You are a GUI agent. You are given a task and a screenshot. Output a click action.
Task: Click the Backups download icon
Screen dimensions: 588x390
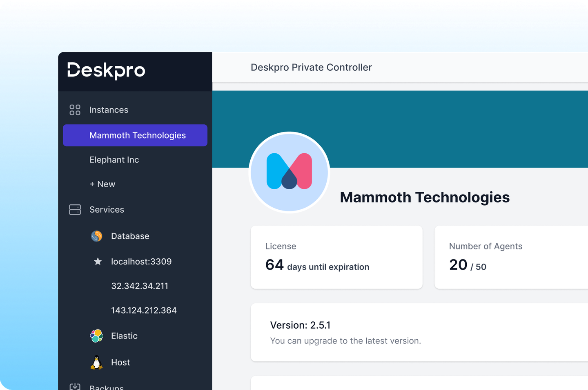[x=75, y=386]
